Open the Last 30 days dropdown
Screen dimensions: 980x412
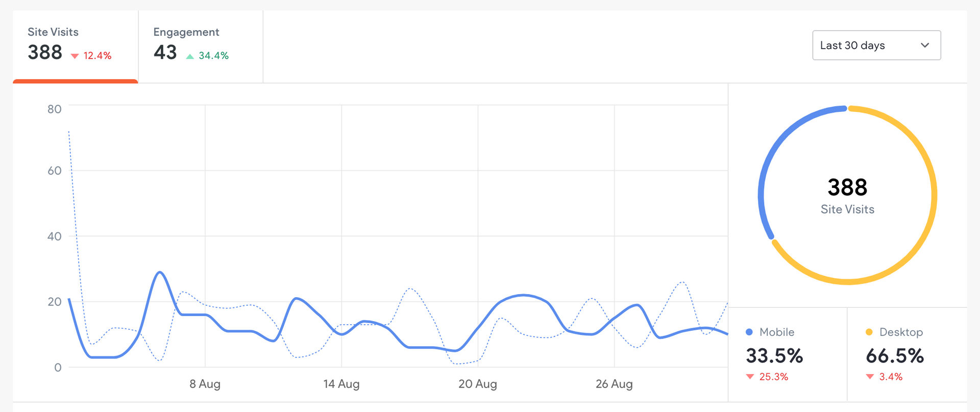click(876, 45)
